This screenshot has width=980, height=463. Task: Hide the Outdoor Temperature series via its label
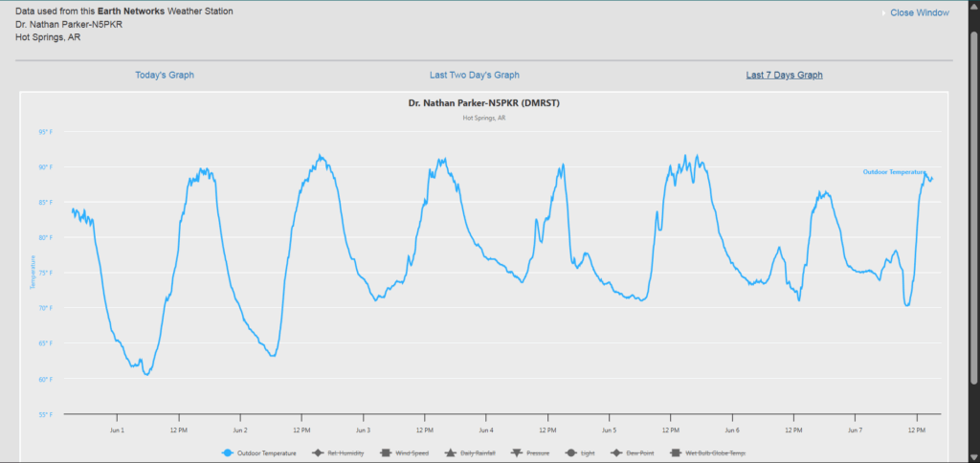267,453
